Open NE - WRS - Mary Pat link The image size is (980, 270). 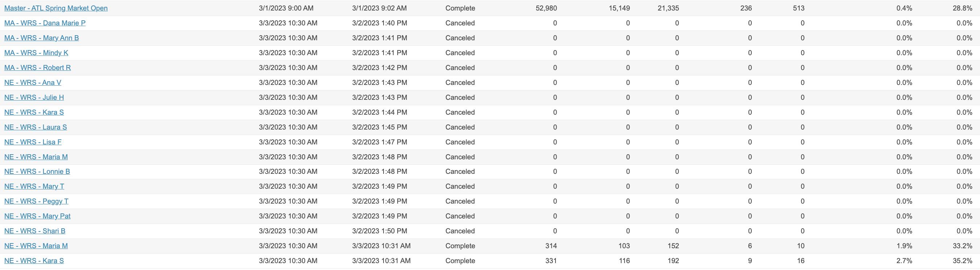click(x=37, y=216)
